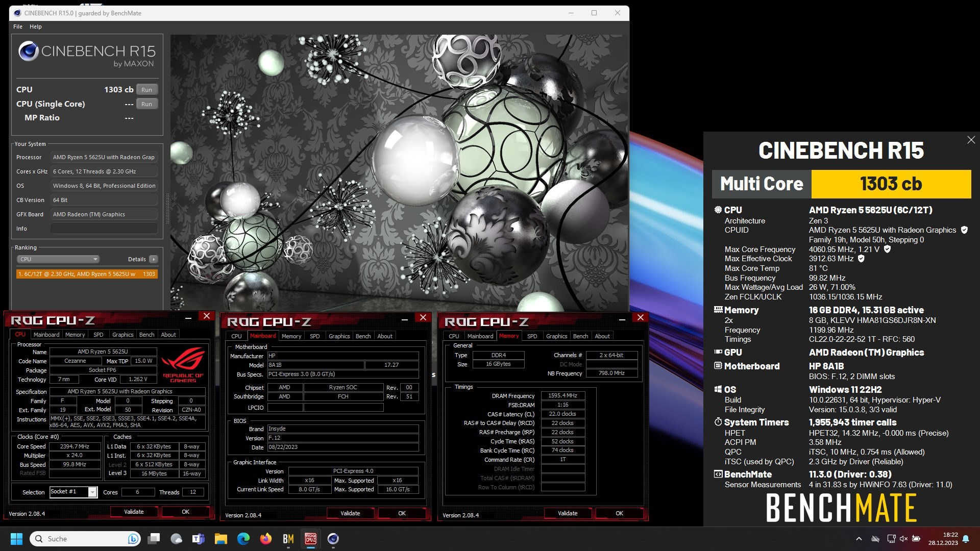Open the Windows Start menu
Screen dimensions: 980x551
(16, 539)
